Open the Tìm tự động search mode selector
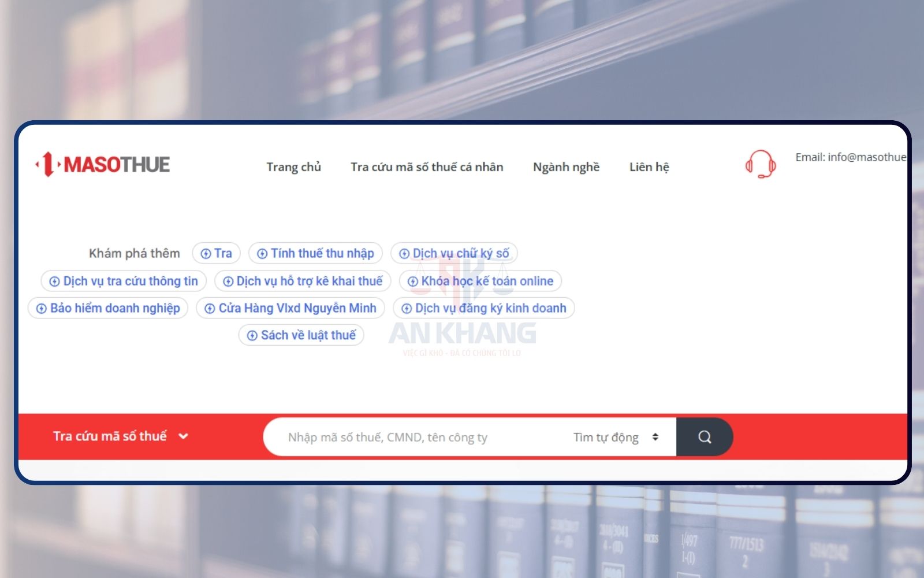Screen dimensions: 924x578 (615, 437)
